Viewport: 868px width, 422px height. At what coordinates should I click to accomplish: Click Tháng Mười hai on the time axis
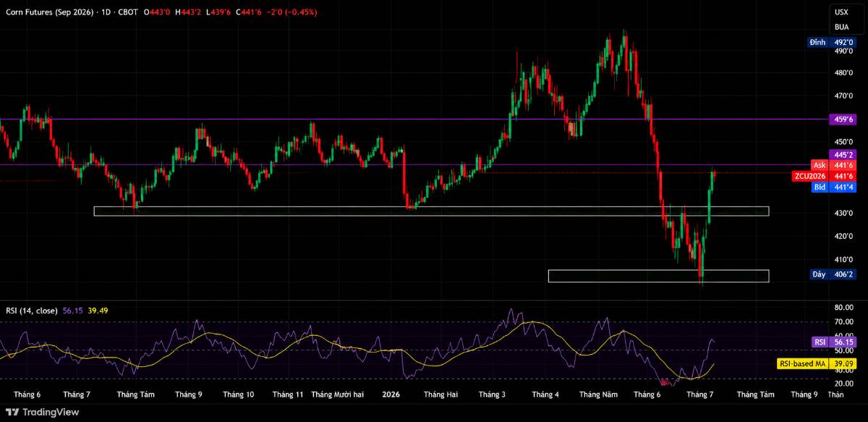point(337,394)
